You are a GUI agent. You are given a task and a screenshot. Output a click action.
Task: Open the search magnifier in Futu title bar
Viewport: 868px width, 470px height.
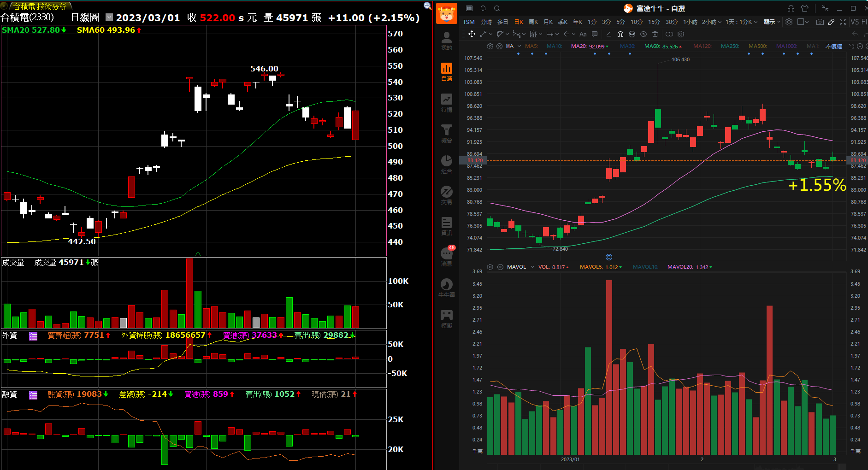497,8
